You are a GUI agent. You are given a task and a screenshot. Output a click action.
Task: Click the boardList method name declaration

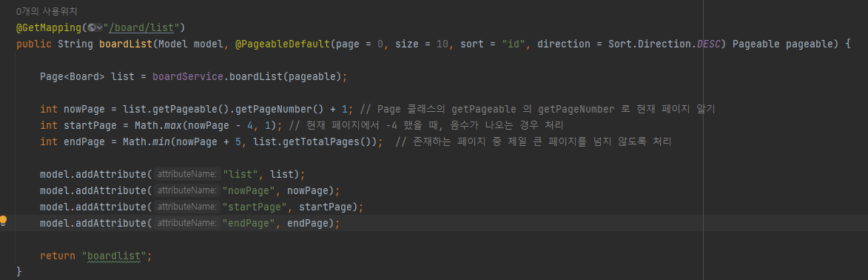126,44
